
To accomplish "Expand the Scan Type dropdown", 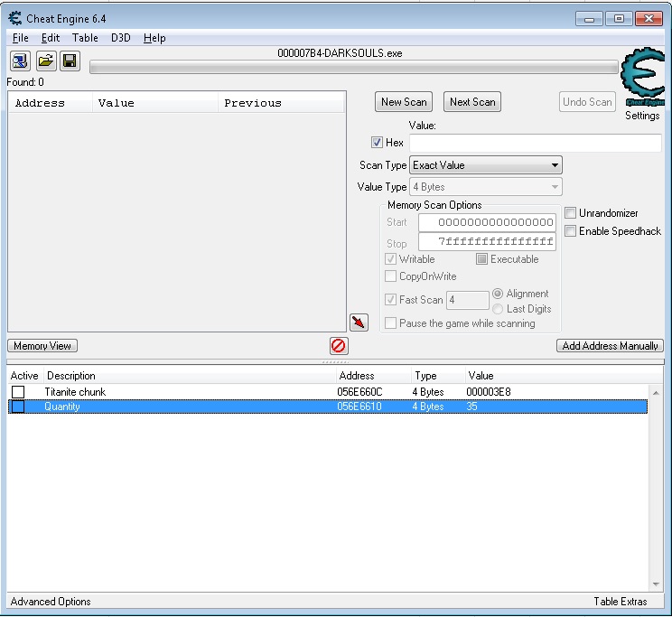I will click(x=486, y=165).
